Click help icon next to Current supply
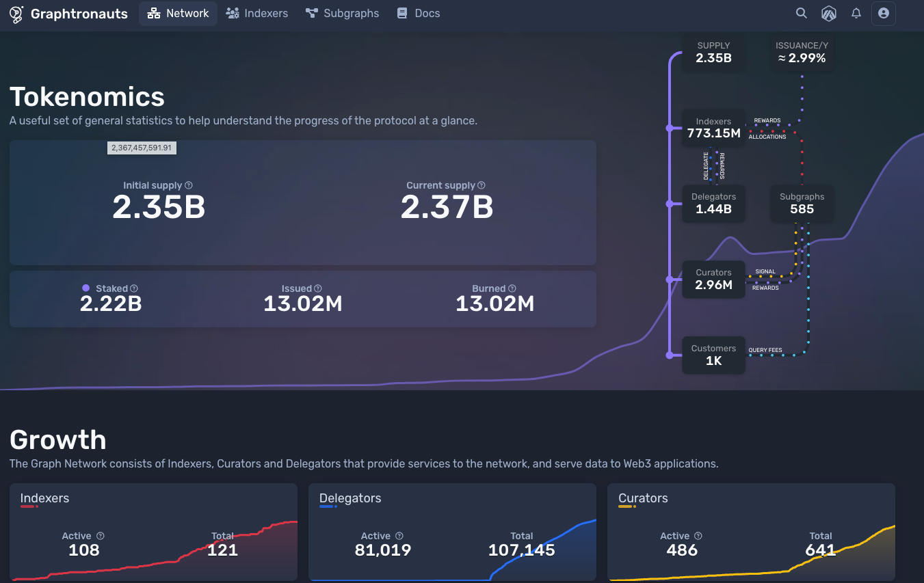The height and width of the screenshot is (583, 924). pyautogui.click(x=481, y=185)
